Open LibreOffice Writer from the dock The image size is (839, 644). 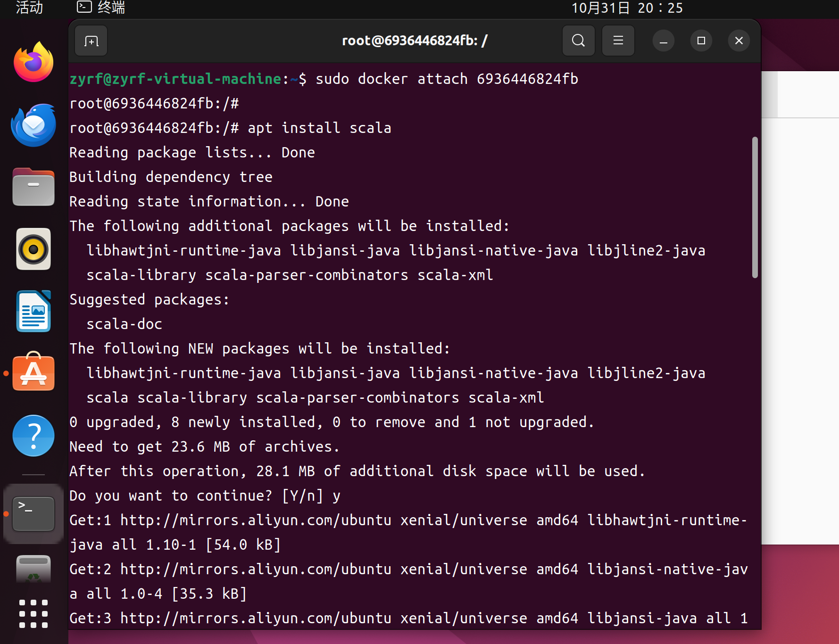[x=33, y=311]
